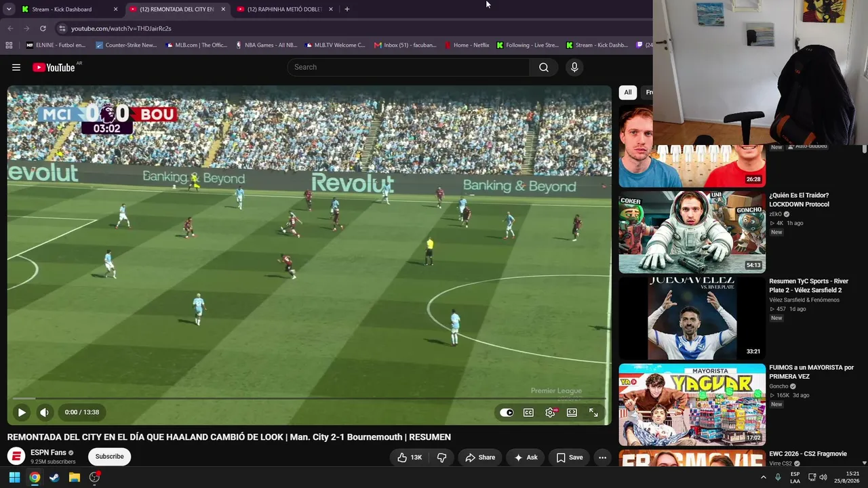The width and height of the screenshot is (868, 488).
Task: Open a new browser tab
Action: tap(347, 9)
